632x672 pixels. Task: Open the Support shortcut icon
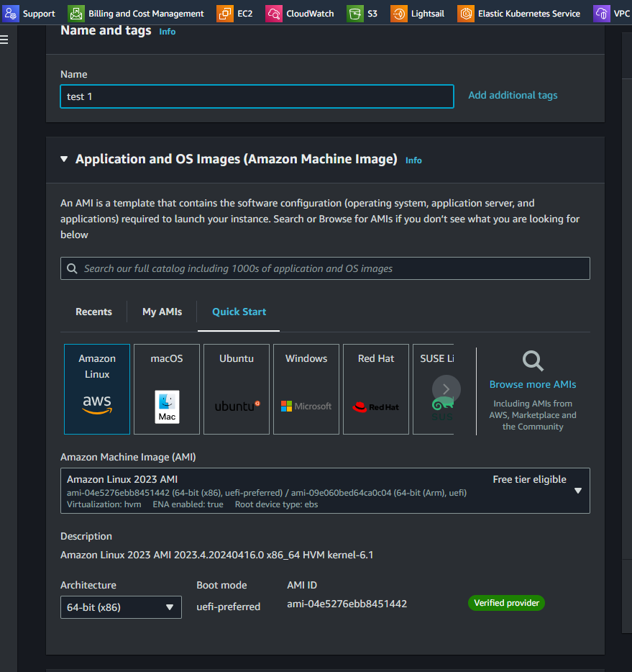tap(11, 14)
